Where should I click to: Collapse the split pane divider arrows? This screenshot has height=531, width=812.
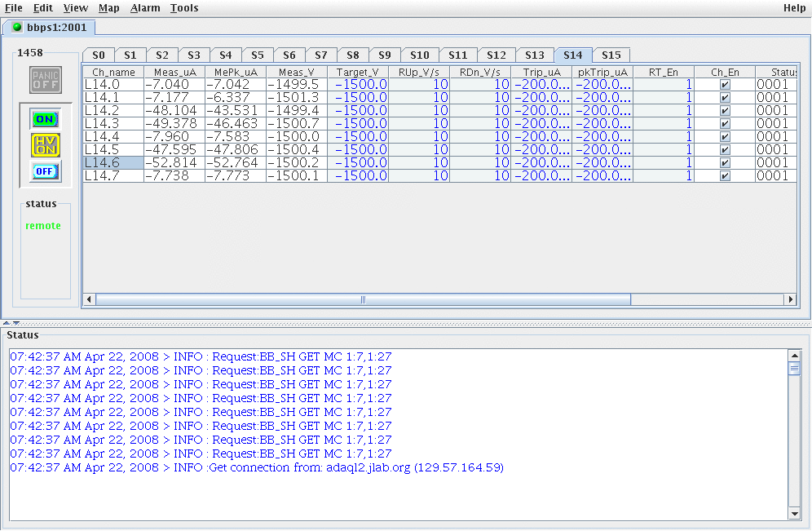point(11,323)
